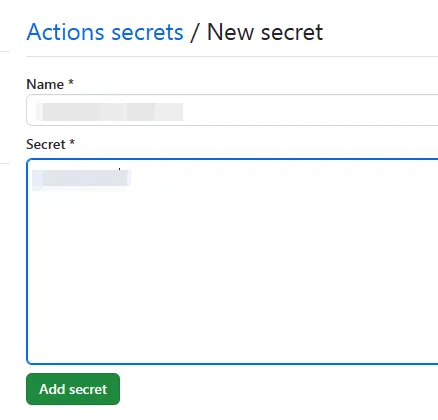The image size is (438, 420).
Task: Place cursor after the Name field's value
Action: point(185,112)
